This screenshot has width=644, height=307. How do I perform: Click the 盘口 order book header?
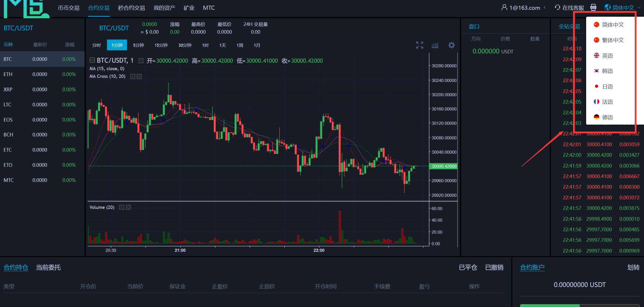(x=474, y=26)
